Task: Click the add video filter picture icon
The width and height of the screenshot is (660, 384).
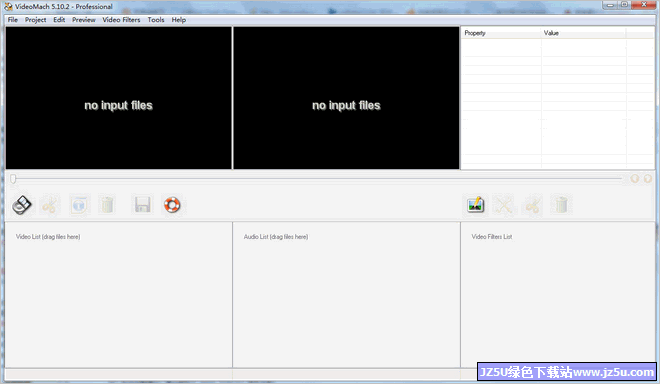Action: click(476, 205)
